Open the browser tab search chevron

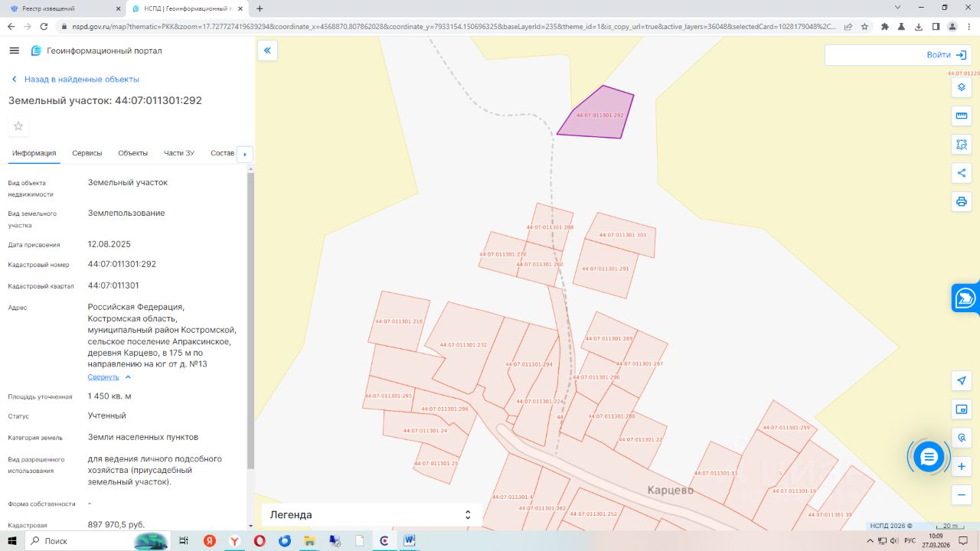click(897, 7)
